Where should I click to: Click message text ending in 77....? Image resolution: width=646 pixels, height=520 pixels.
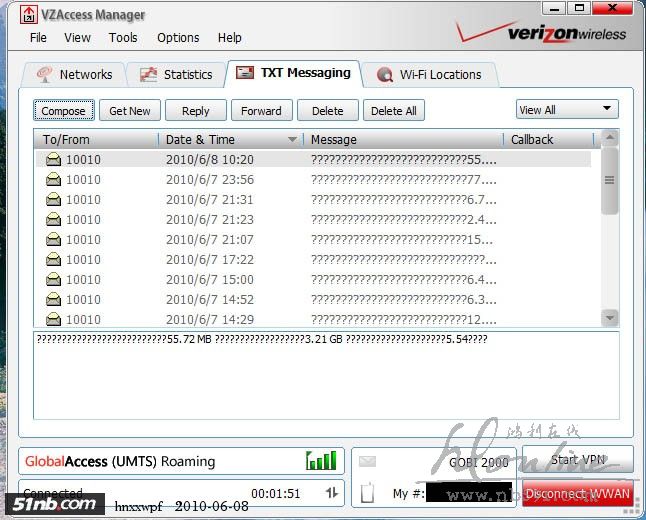coord(404,180)
